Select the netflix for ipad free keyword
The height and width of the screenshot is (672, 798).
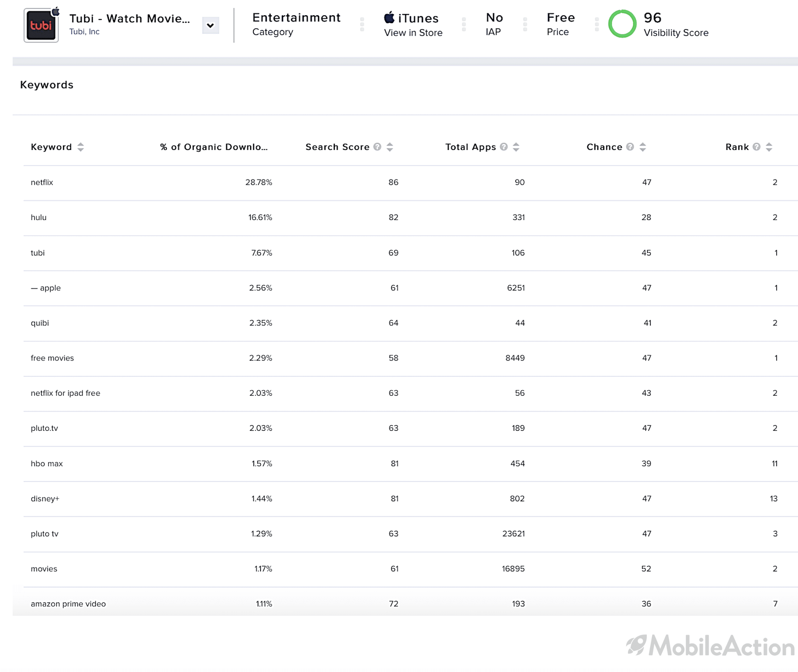click(65, 393)
